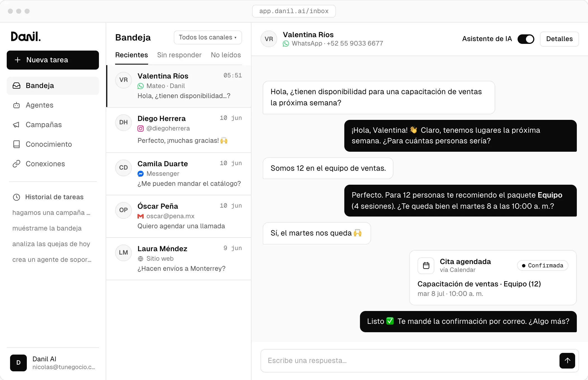
Task: Click the send arrow button
Action: pos(567,360)
